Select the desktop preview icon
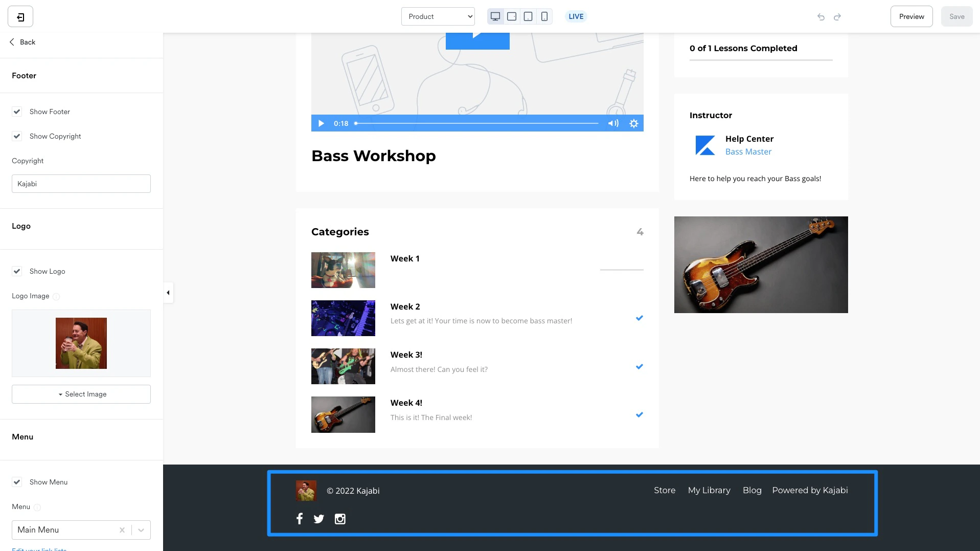This screenshot has height=551, width=980. pos(494,16)
